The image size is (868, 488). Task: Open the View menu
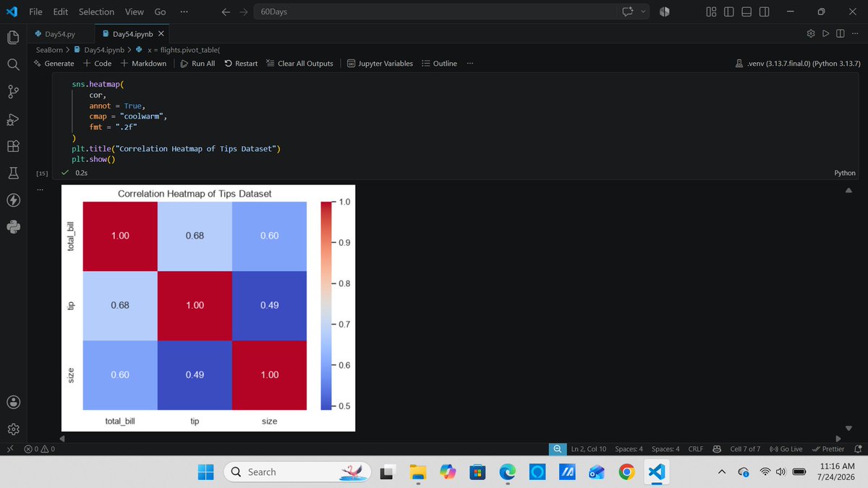coord(134,12)
